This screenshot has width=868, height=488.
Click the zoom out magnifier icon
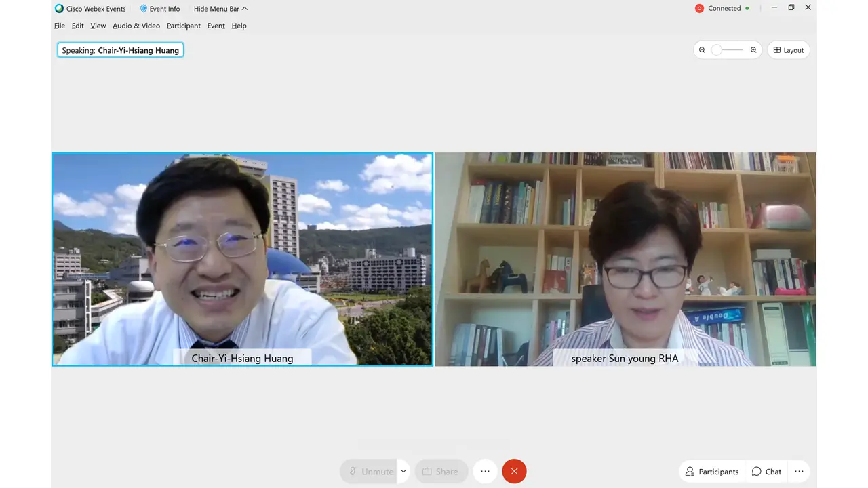[x=702, y=50]
